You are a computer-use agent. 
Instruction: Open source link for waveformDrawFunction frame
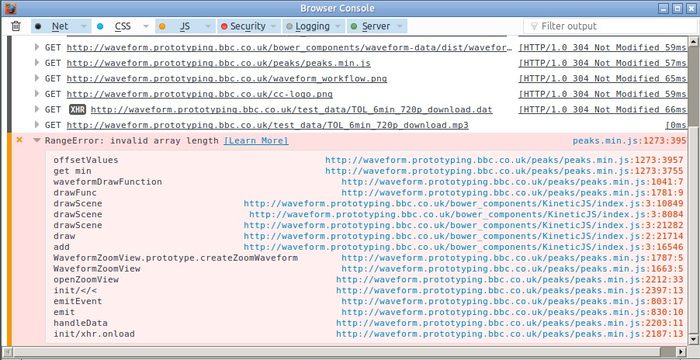click(512, 182)
